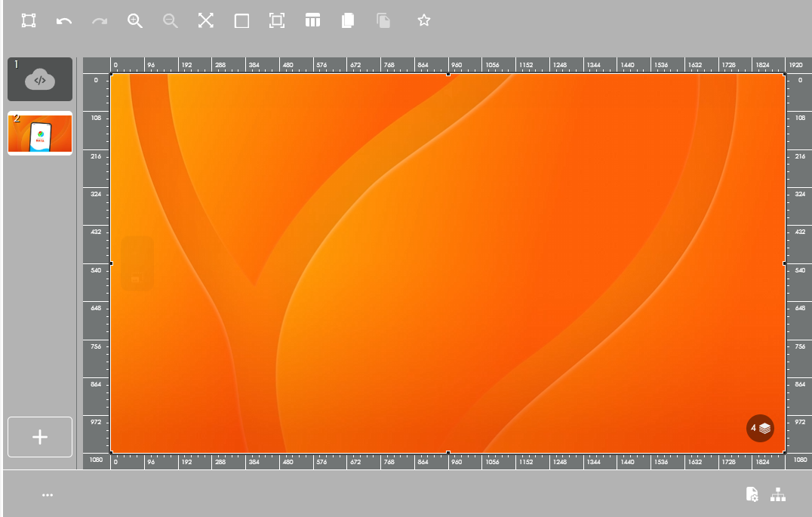Click the expand arrows fullscreen icon

pos(206,20)
